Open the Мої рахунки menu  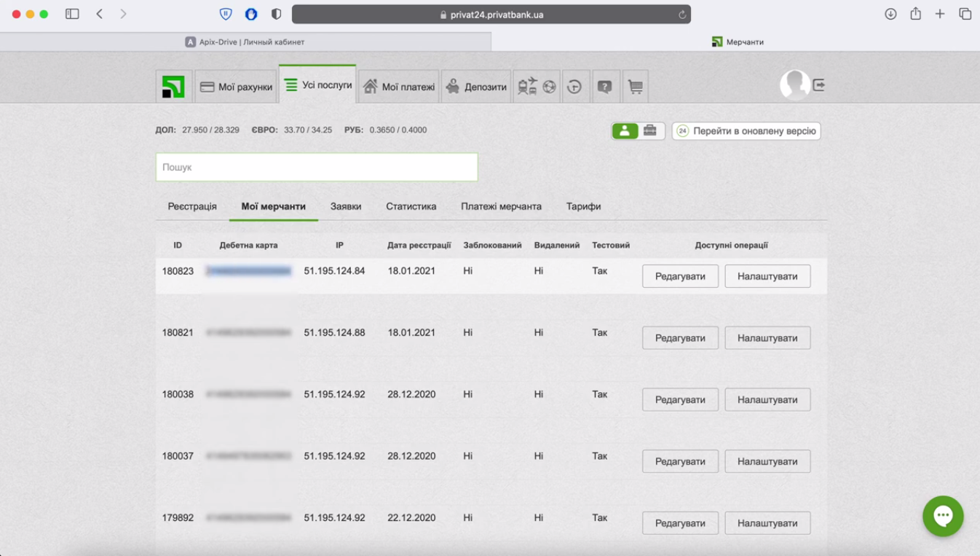coord(236,87)
